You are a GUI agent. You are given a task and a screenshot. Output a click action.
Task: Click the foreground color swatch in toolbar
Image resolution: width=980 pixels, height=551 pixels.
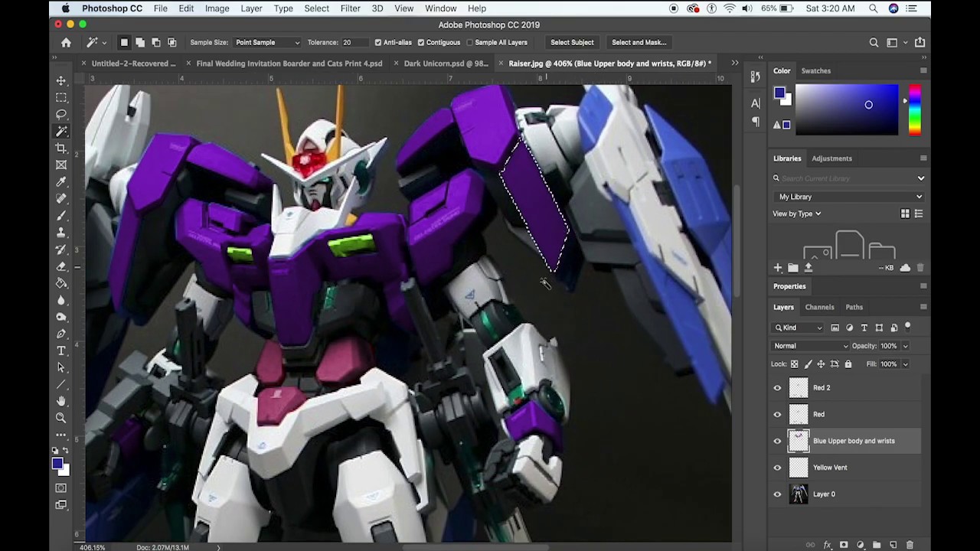(57, 463)
